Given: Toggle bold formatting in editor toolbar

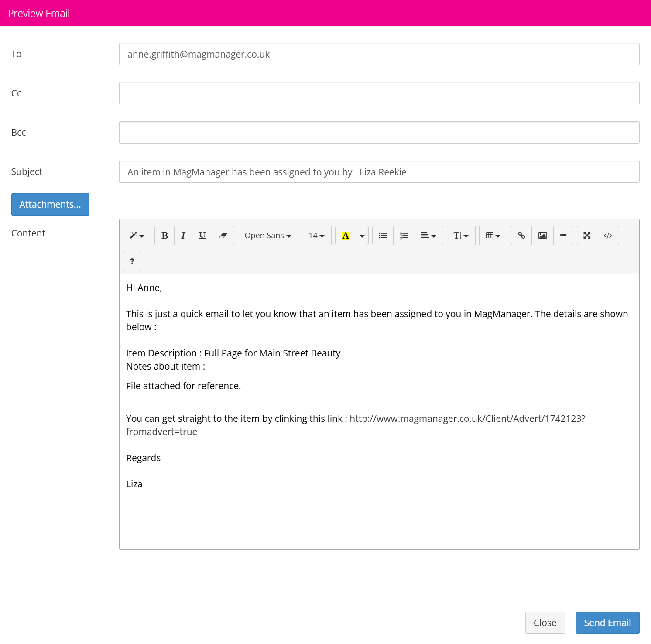Looking at the screenshot, I should (164, 236).
